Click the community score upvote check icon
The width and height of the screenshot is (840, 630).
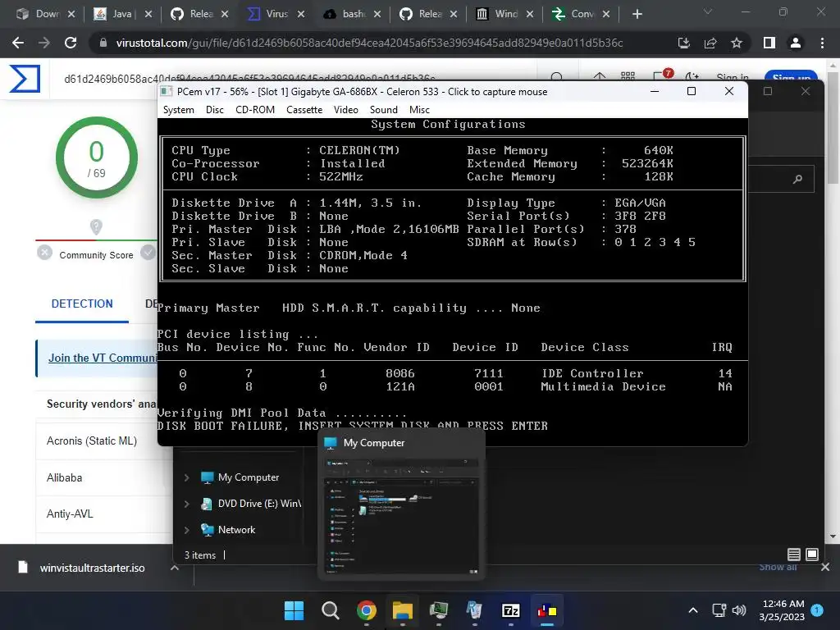[148, 252]
